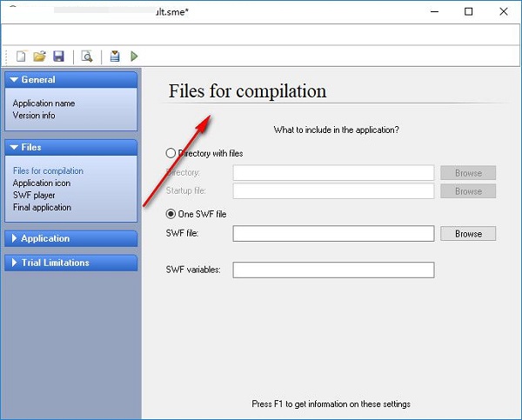Click Browse next to Startup file field
Screen dimensions: 522x420
(468, 191)
